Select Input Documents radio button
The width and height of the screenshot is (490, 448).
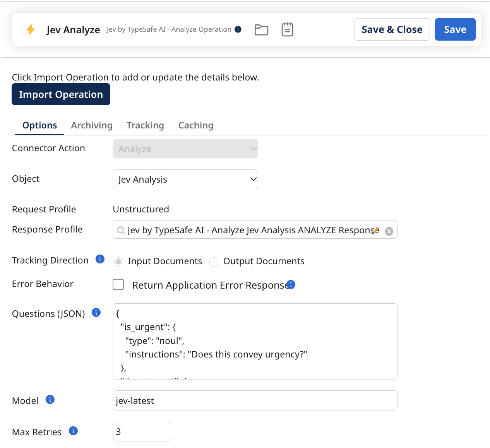tap(119, 262)
